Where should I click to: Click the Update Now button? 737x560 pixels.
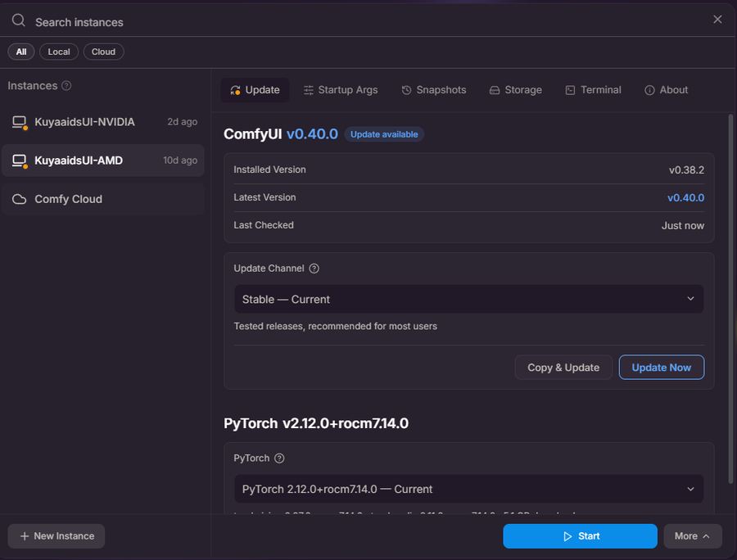tap(662, 368)
